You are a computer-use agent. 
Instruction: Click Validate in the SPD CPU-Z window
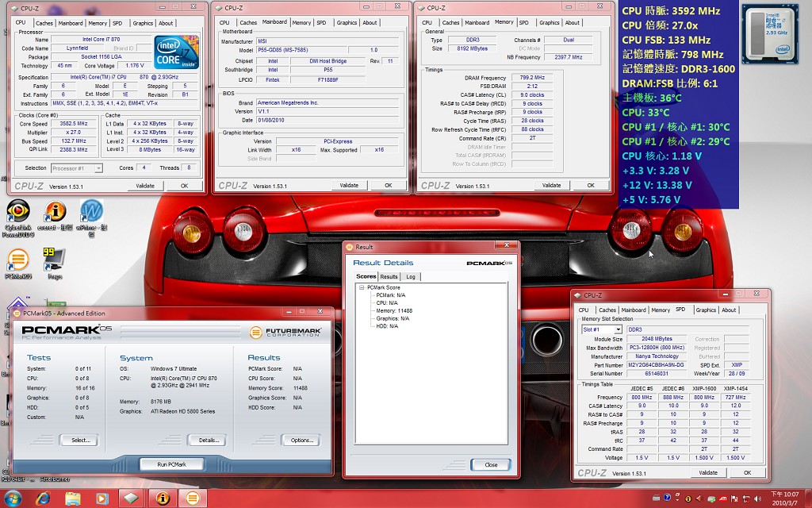pyautogui.click(x=708, y=473)
